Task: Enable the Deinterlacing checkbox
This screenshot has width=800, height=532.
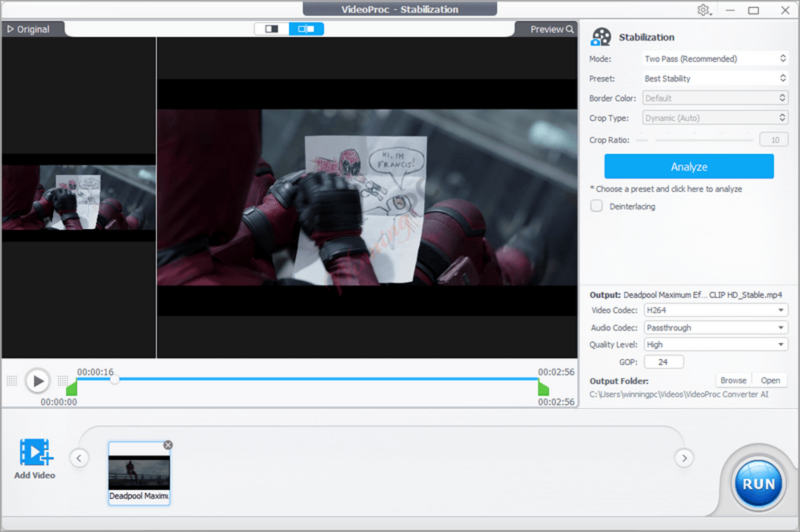Action: pyautogui.click(x=596, y=206)
